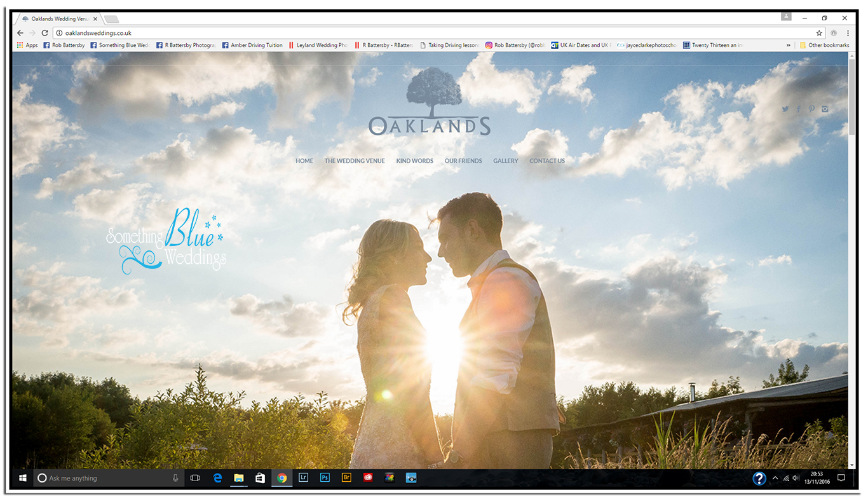Click the Facebook icon on the webpage

pyautogui.click(x=799, y=109)
